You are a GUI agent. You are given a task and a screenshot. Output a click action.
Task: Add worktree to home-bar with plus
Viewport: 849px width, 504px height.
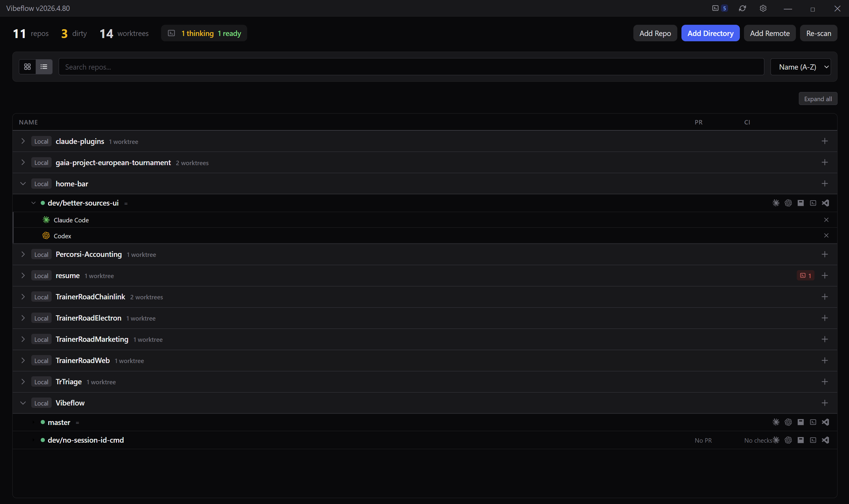tap(825, 184)
